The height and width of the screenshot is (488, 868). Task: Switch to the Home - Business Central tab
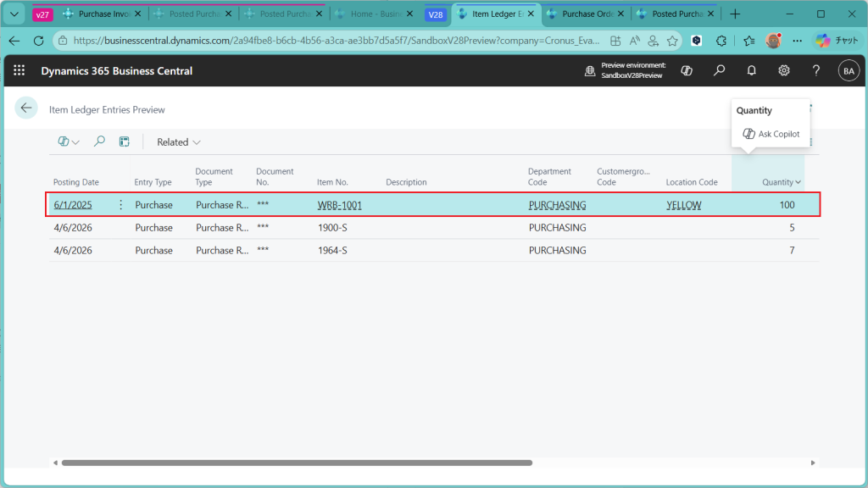[x=373, y=14]
